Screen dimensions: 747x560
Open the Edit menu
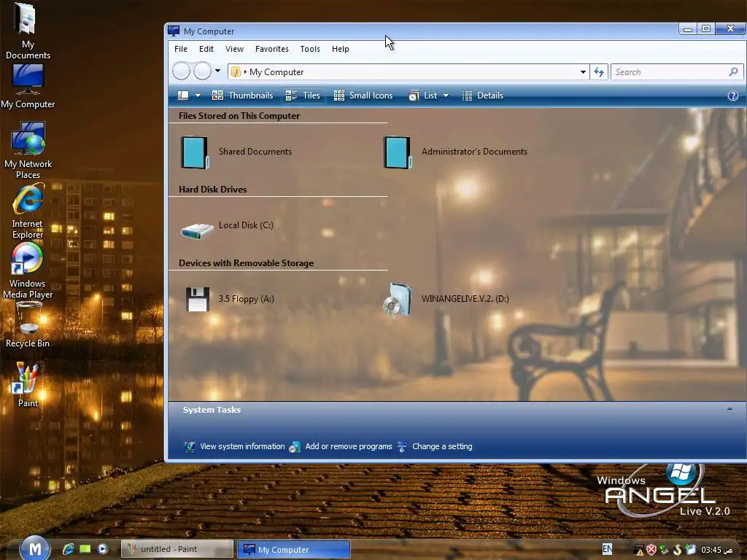point(206,49)
